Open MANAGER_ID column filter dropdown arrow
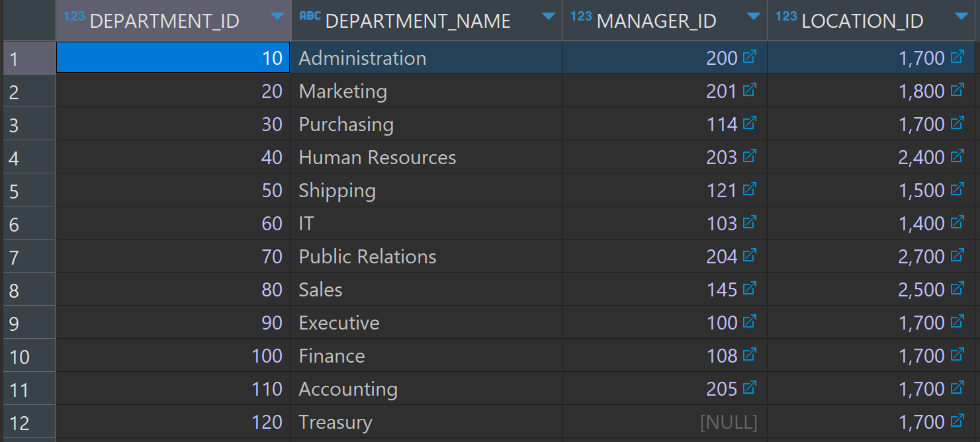Image resolution: width=980 pixels, height=442 pixels. pyautogui.click(x=754, y=17)
